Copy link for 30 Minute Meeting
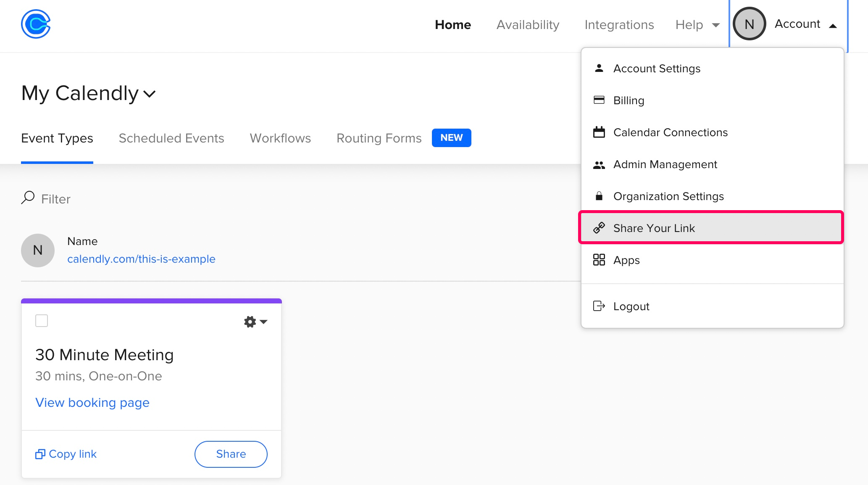Screen dimensions: 868x485 [66, 454]
